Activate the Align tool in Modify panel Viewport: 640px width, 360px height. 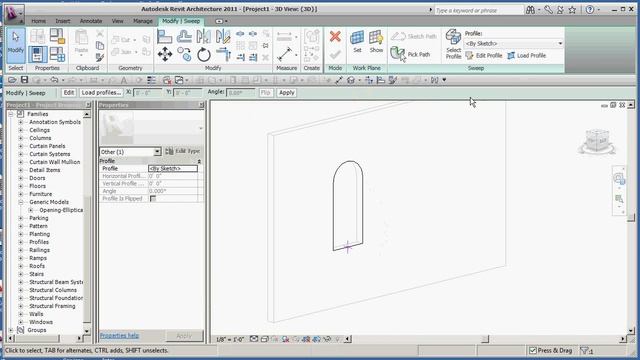pos(164,37)
